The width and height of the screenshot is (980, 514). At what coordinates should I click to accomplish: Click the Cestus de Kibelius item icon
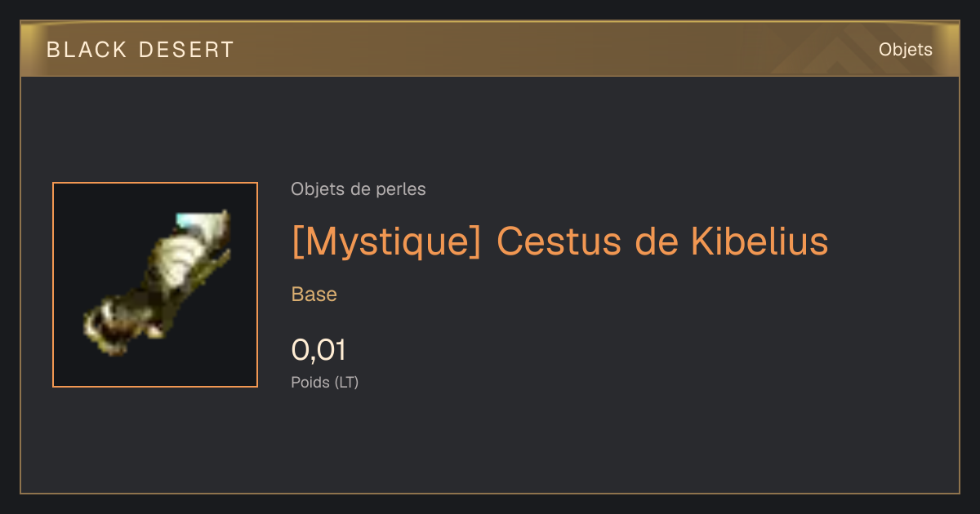coord(155,285)
